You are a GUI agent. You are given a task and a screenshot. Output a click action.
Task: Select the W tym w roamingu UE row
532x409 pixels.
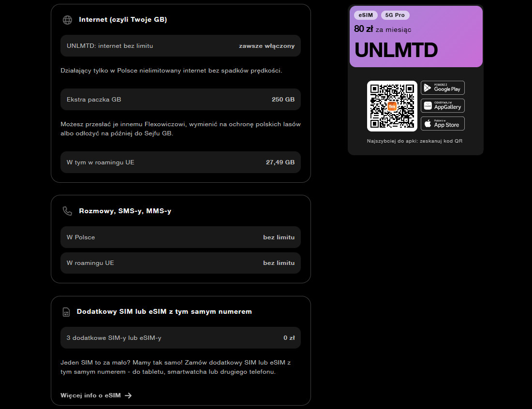(x=180, y=162)
